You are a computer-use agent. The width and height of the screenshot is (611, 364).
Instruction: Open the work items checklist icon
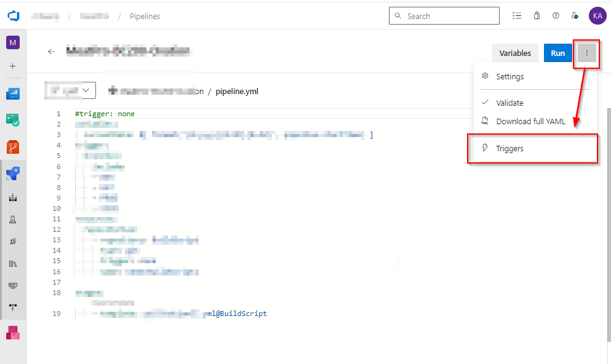tap(517, 16)
